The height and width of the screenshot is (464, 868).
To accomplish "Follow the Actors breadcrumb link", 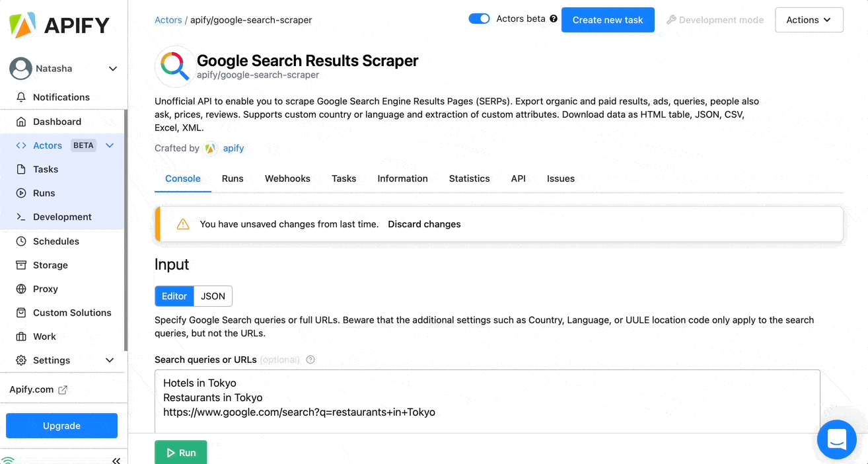I will pos(168,20).
